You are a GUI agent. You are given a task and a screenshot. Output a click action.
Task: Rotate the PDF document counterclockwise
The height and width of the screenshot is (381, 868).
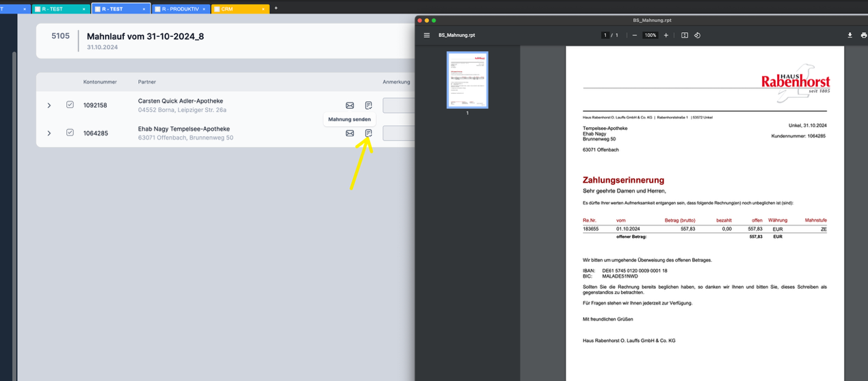click(697, 35)
